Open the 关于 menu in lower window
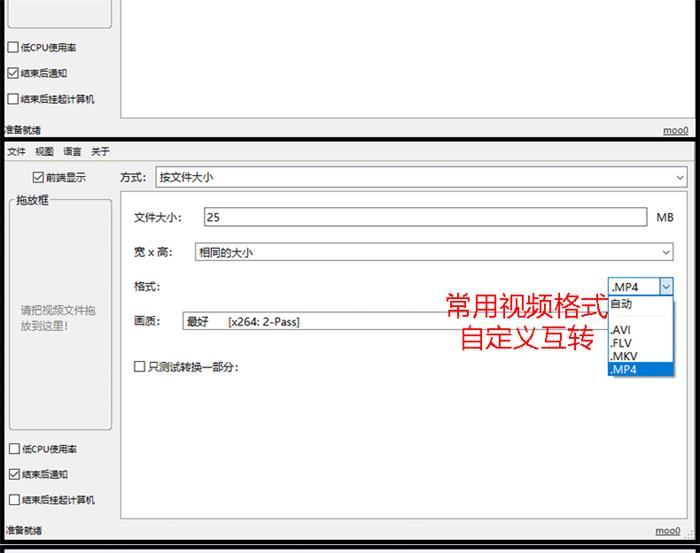The height and width of the screenshot is (553, 700). pos(100,151)
